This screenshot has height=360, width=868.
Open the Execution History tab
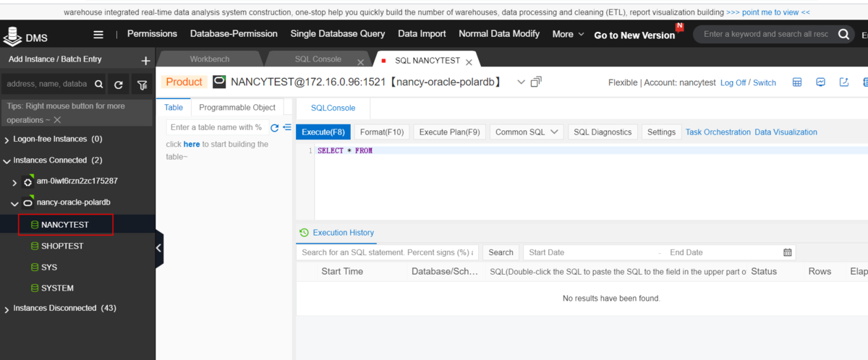(343, 233)
